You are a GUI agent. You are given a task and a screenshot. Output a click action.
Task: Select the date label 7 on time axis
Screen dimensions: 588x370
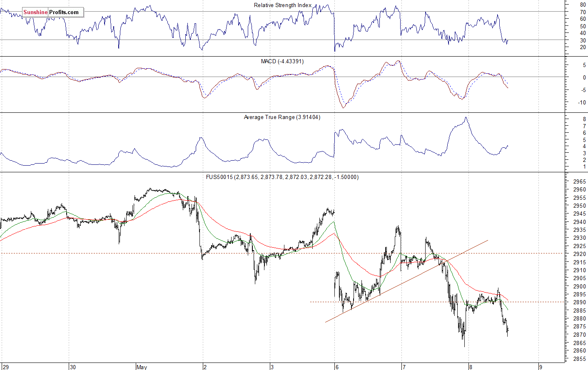[404, 367]
